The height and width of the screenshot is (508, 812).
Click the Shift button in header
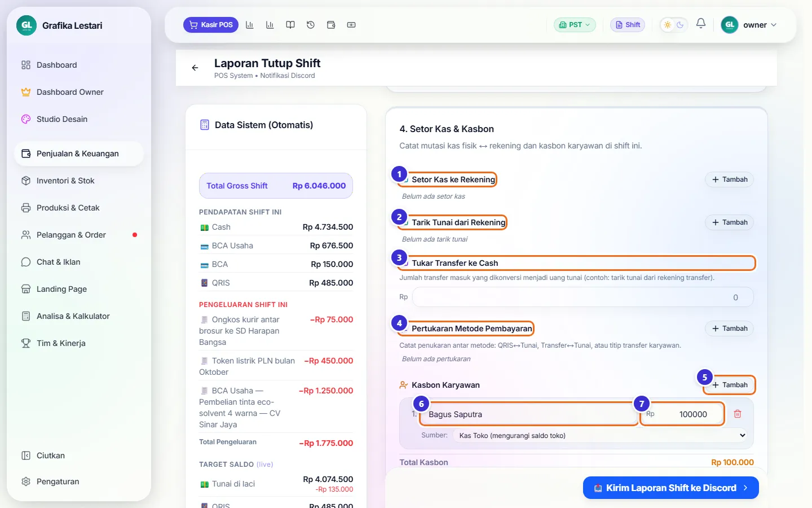click(x=628, y=25)
